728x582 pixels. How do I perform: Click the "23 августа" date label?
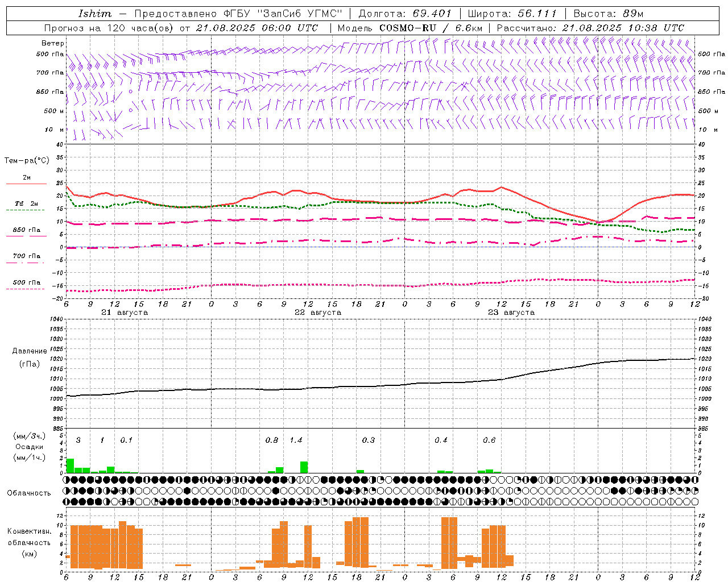(511, 313)
